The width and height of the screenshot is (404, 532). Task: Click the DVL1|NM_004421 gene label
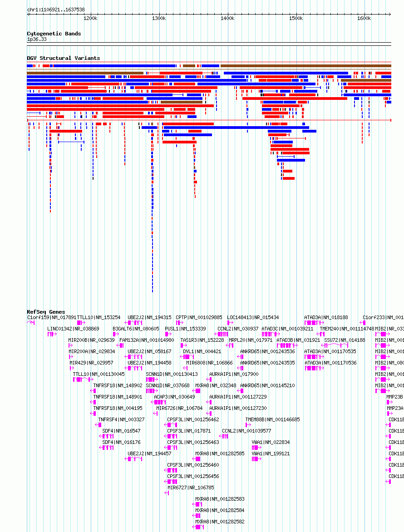[202, 351]
